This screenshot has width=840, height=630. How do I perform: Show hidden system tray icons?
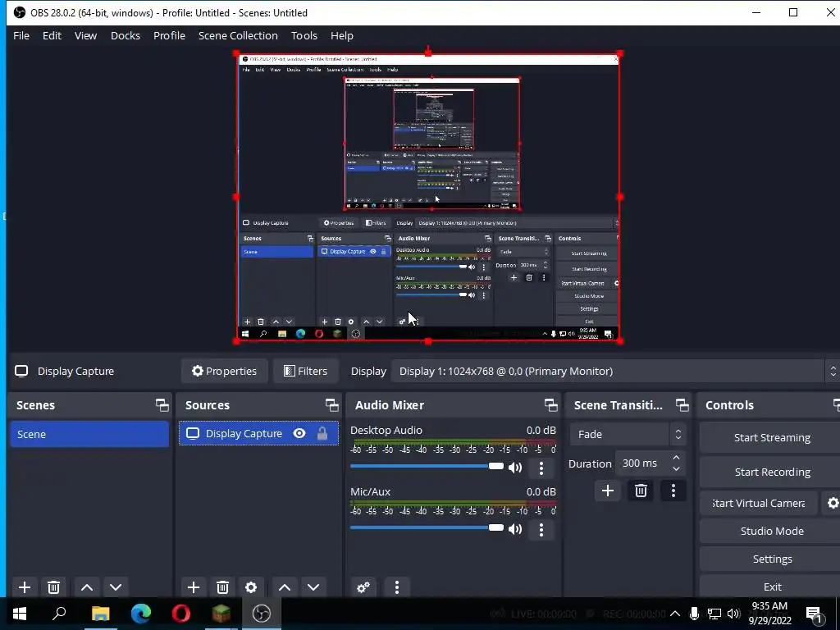675,614
